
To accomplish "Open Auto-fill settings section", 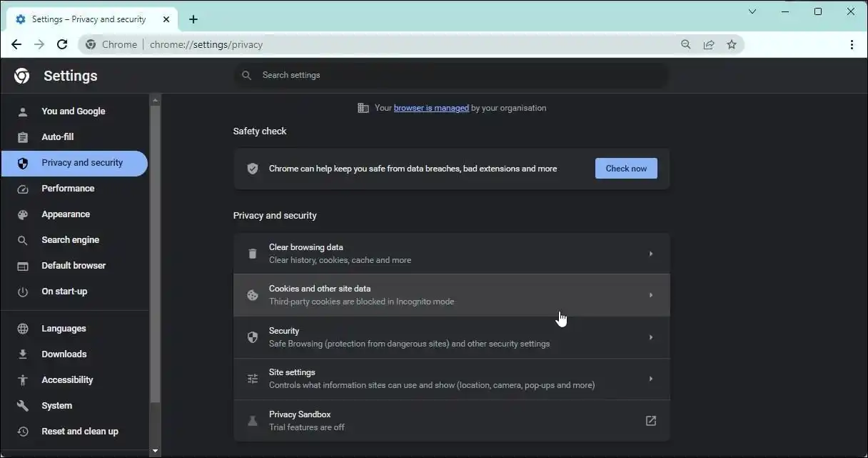I will (74, 137).
